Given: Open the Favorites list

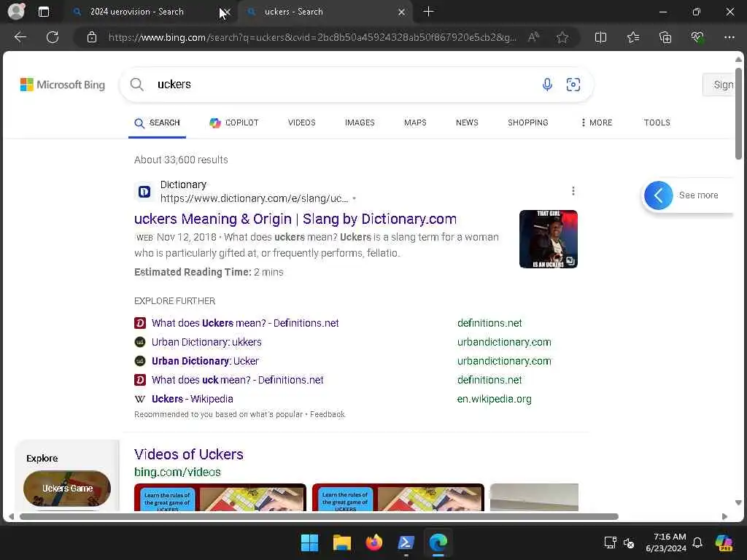Looking at the screenshot, I should point(633,37).
